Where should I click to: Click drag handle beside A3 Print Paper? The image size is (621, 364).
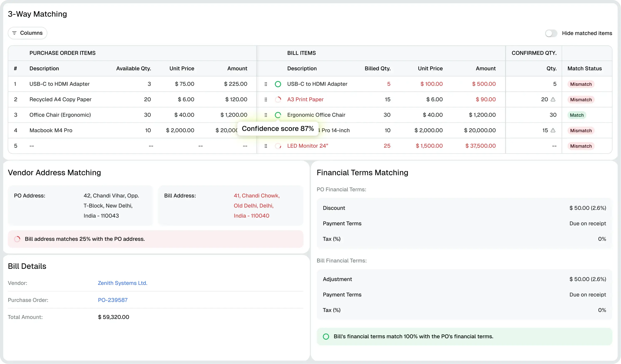(x=266, y=100)
